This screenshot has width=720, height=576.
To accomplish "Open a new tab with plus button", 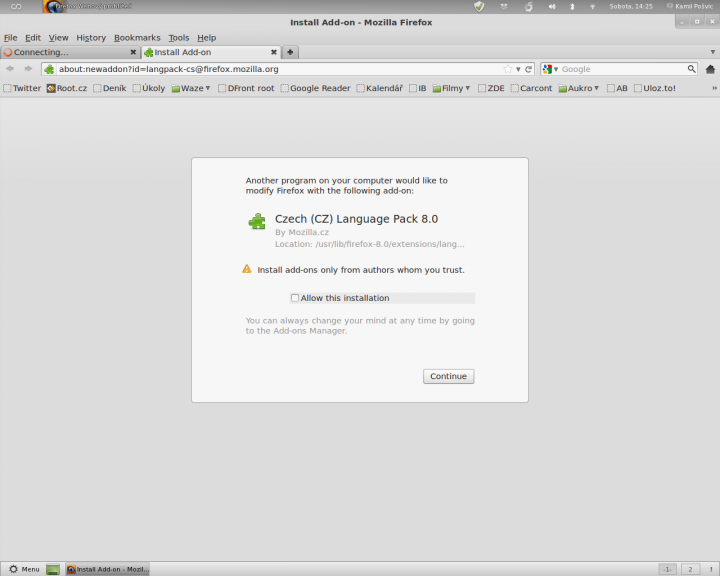I will click(290, 52).
